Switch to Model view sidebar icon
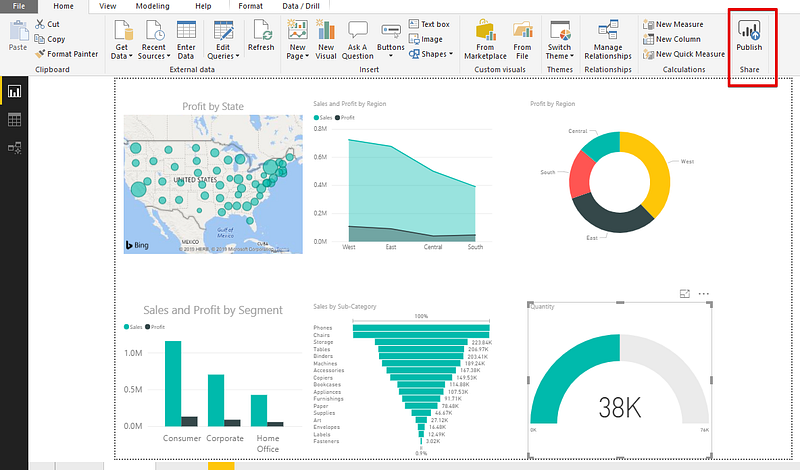 [x=14, y=148]
